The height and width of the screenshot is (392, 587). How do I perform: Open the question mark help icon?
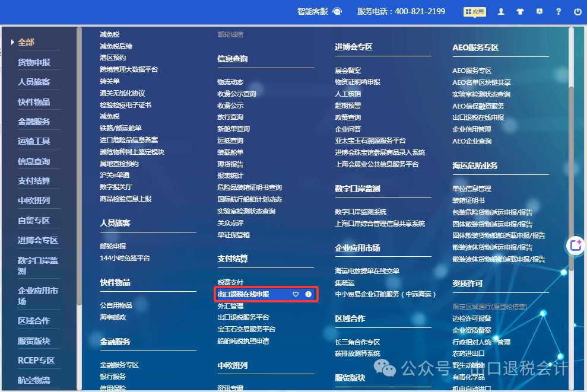point(559,11)
